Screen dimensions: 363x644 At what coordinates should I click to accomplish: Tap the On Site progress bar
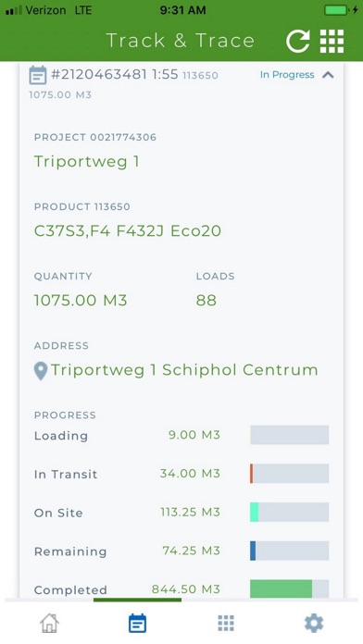(290, 513)
